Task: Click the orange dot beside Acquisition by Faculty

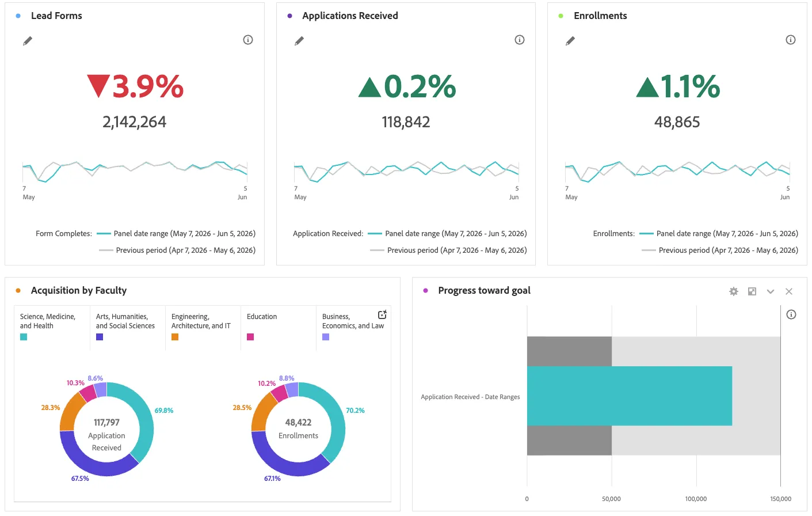Action: [18, 291]
